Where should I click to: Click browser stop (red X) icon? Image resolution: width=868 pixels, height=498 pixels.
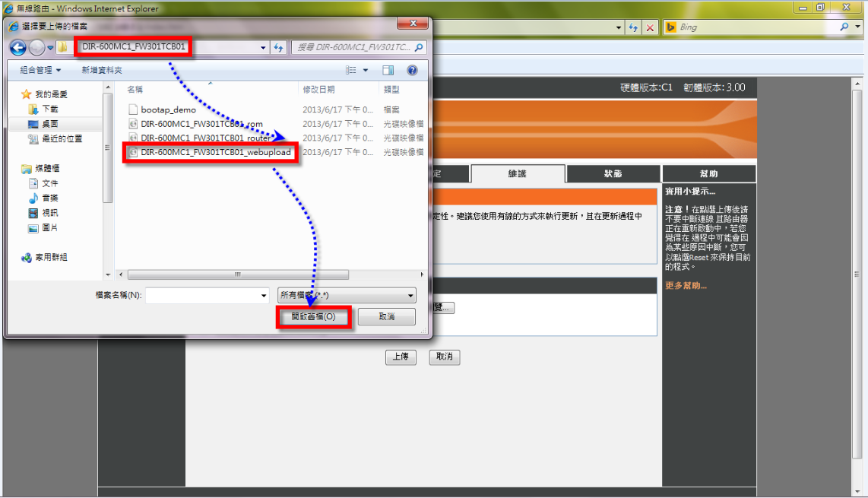[x=651, y=27]
